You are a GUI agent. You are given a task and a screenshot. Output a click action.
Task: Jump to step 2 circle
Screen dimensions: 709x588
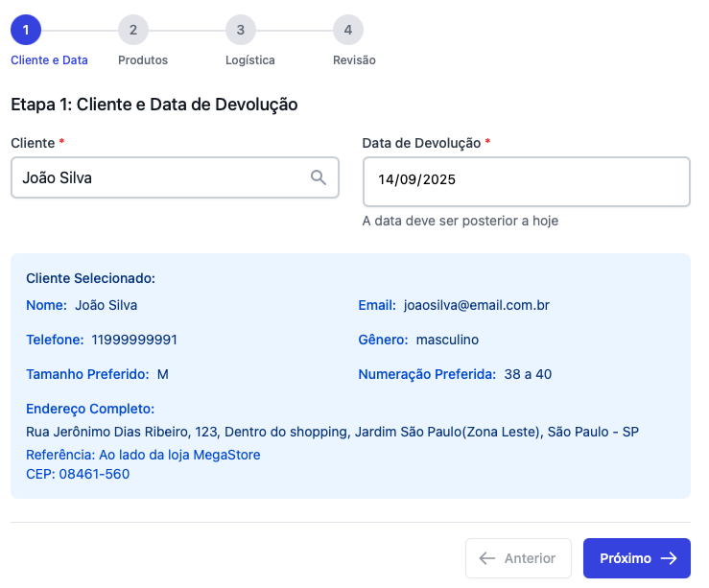pos(133,30)
